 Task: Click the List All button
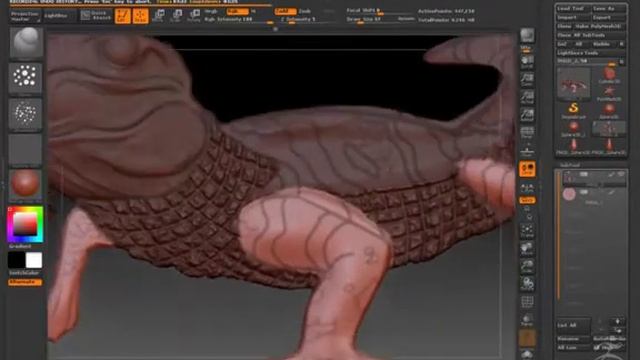[x=573, y=326]
